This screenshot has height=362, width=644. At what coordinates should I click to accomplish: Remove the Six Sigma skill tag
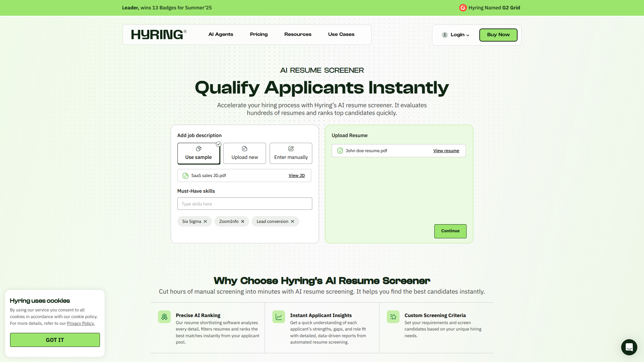205,221
